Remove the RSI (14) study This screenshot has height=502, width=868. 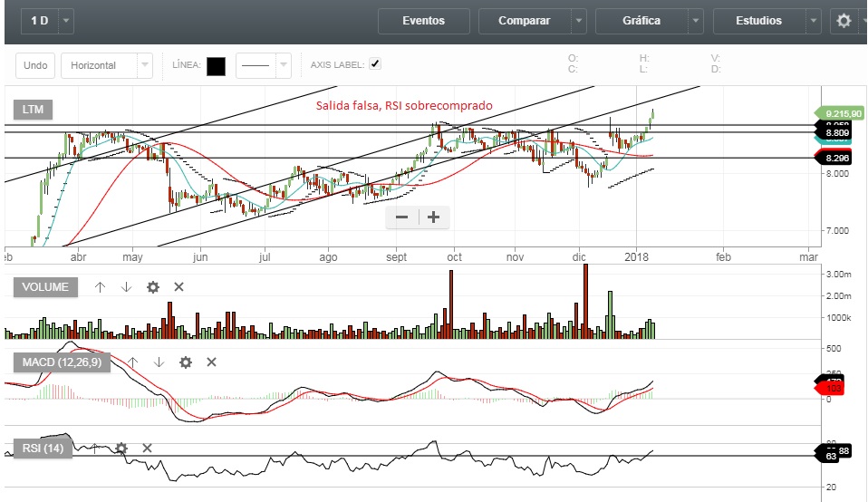[x=147, y=448]
